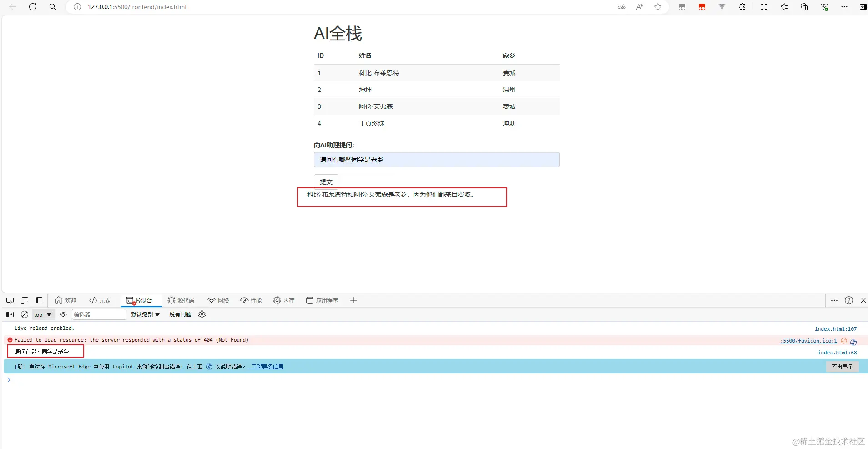
Task: Toggle the DevTools activity bar dock icon
Action: [39, 300]
